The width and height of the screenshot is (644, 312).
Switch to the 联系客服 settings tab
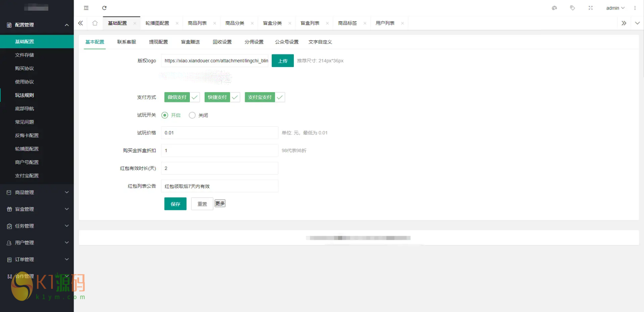pos(127,42)
